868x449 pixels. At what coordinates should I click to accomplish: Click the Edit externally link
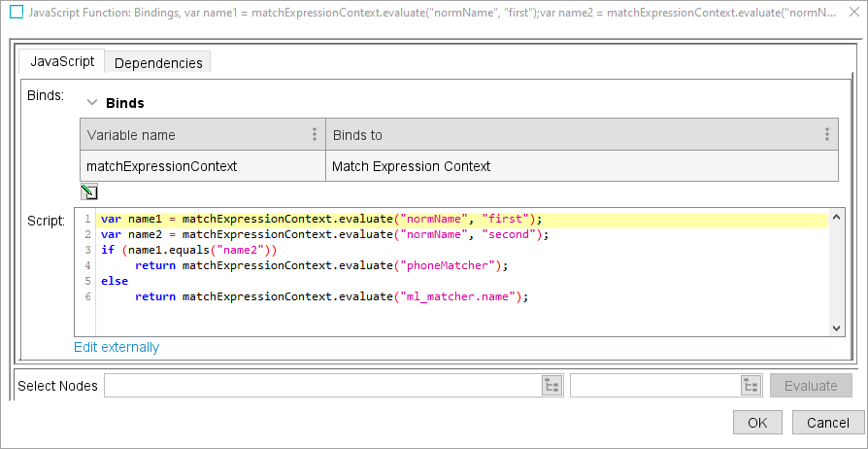(117, 347)
